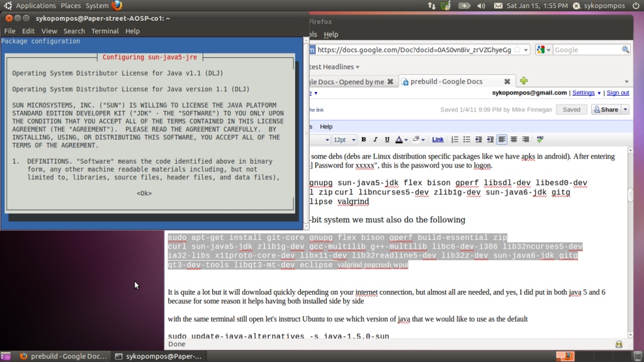644x362 pixels.
Task: Open the 12pt font size dropdown
Action: (x=344, y=140)
